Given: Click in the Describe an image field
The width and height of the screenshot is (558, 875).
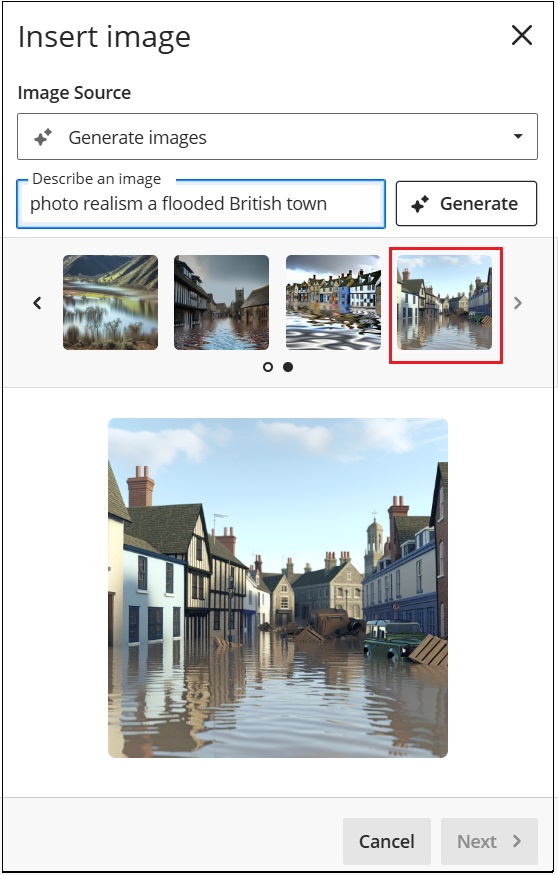Looking at the screenshot, I should tap(201, 204).
